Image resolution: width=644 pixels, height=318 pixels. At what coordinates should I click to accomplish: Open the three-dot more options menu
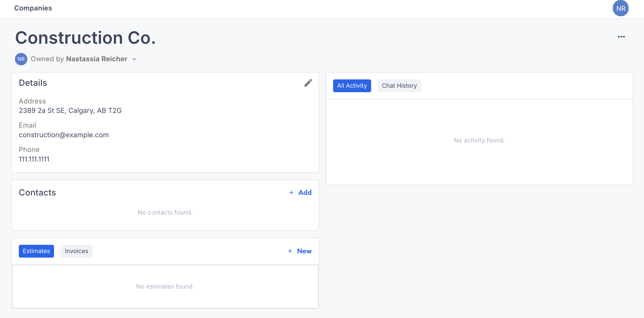[621, 37]
